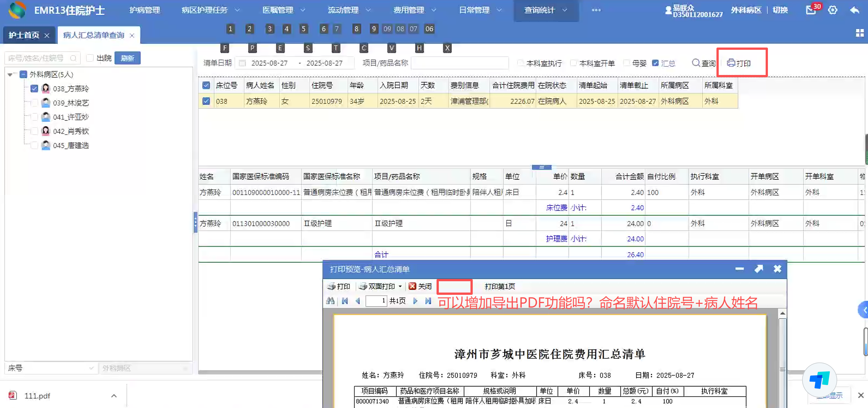Jump to last page in print preview
Viewport: 868px width, 408px height.
[428, 300]
